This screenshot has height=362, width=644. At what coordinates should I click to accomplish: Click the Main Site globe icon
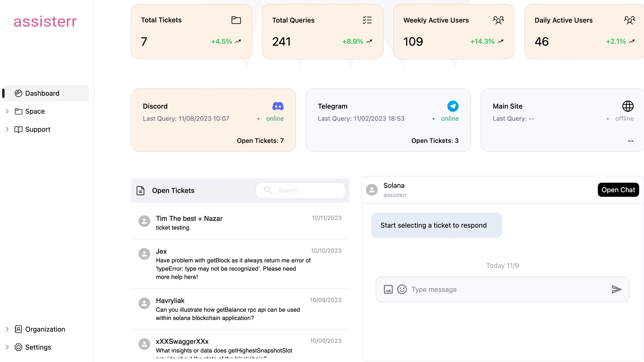[x=627, y=106]
